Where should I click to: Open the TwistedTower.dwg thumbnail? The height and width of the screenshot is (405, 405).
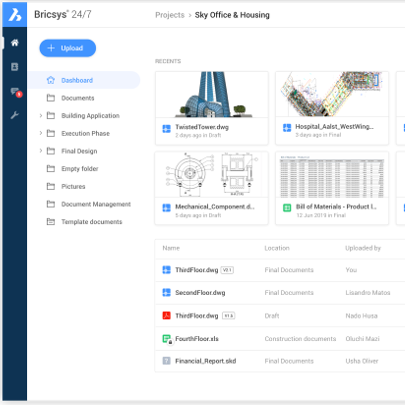tap(212, 94)
